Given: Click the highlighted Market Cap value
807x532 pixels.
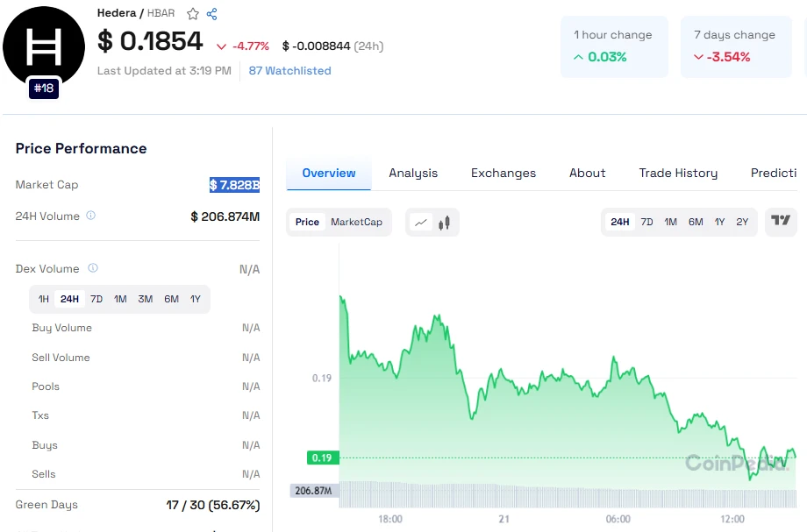Looking at the screenshot, I should [x=234, y=185].
